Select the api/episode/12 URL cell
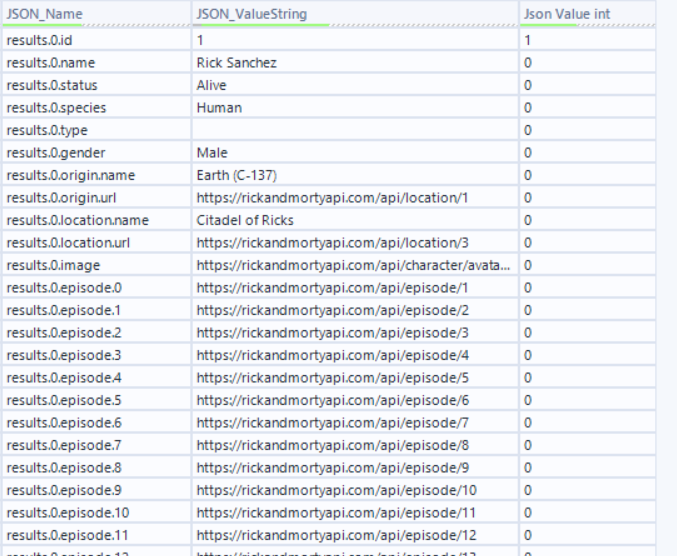This screenshot has height=556, width=677. click(x=355, y=535)
